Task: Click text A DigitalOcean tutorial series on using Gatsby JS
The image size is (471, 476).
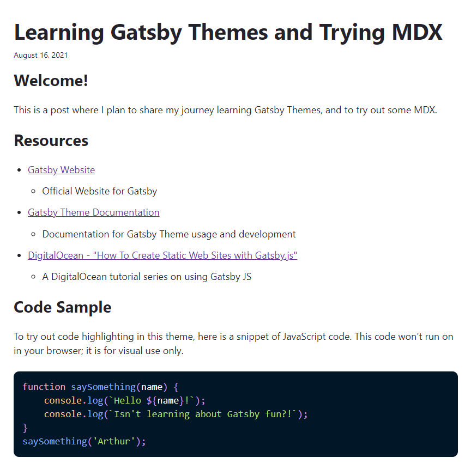Action: [147, 277]
